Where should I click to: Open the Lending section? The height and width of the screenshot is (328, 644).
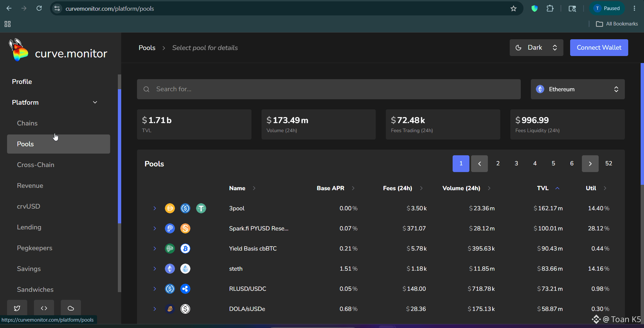coord(29,227)
